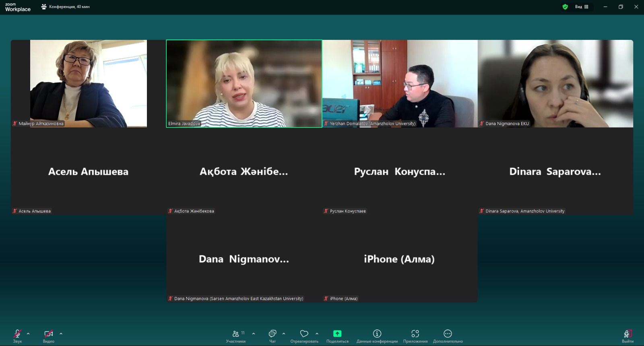Open the Дополнительно more options menu
The height and width of the screenshot is (346, 644).
448,336
